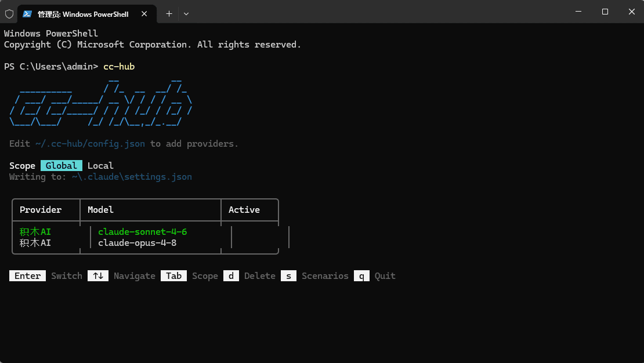
Task: Maximize the terminal window
Action: pyautogui.click(x=605, y=12)
